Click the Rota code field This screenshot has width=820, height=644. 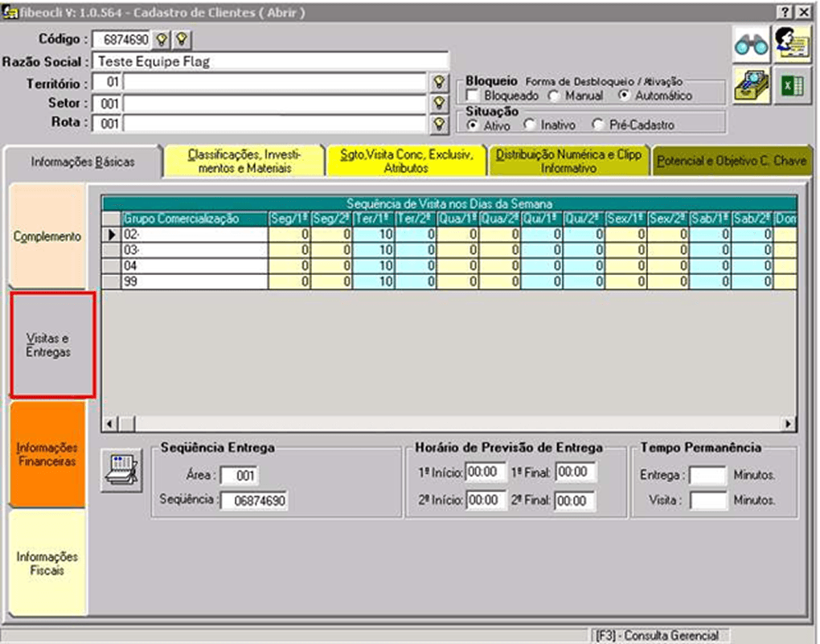[x=107, y=124]
